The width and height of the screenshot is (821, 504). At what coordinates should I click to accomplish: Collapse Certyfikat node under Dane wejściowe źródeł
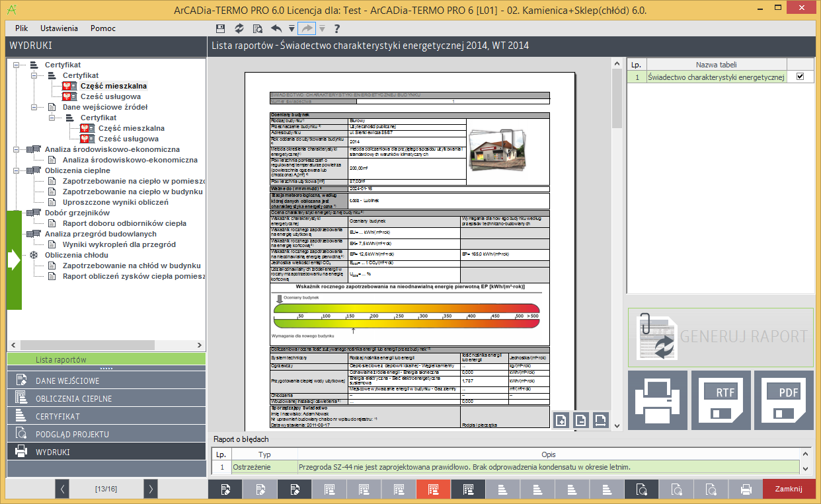coord(51,118)
